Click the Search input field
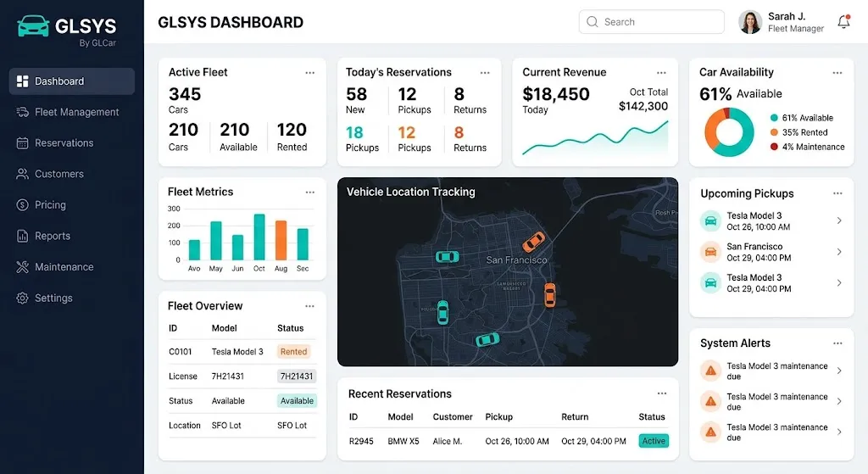Screen dimensions: 868x474 coord(652,21)
